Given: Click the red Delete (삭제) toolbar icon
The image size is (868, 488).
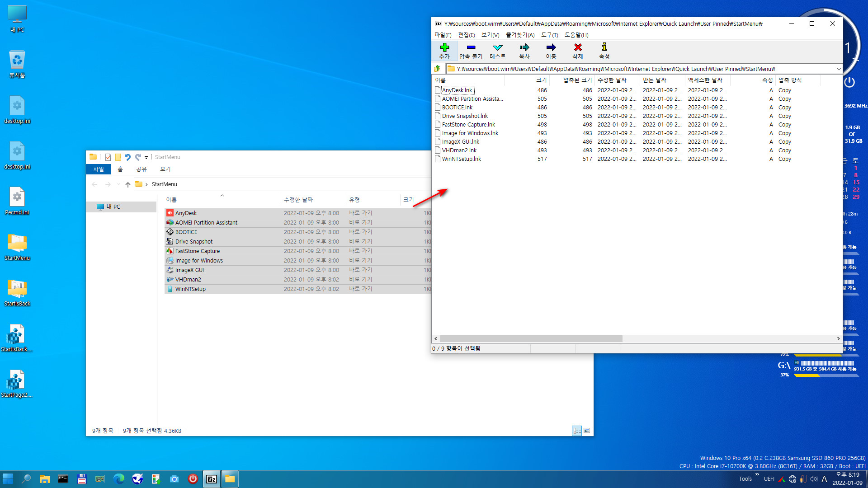Looking at the screenshot, I should click(x=577, y=51).
